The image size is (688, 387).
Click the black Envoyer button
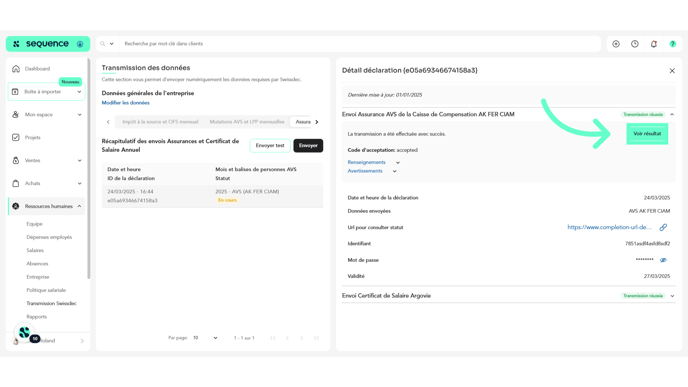pyautogui.click(x=308, y=146)
